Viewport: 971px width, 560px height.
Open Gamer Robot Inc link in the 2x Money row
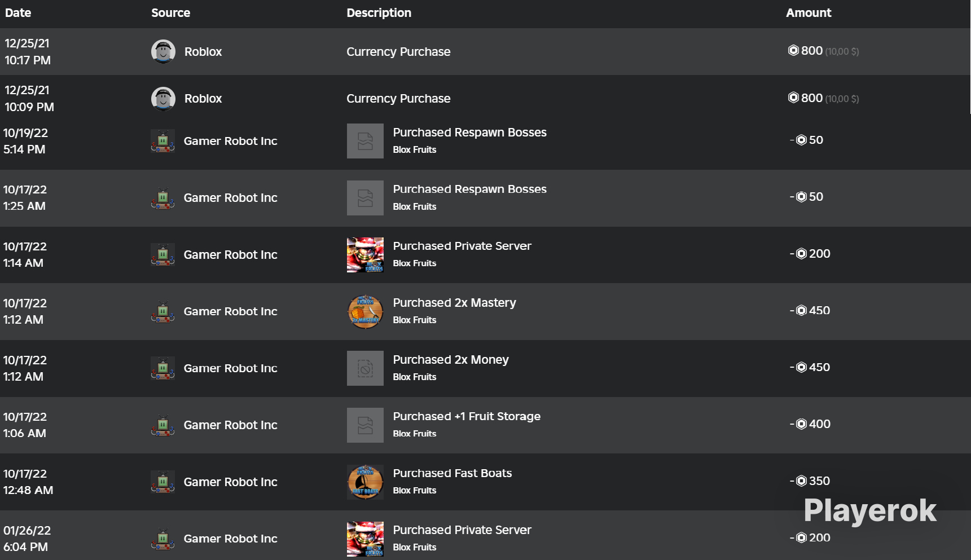click(231, 368)
